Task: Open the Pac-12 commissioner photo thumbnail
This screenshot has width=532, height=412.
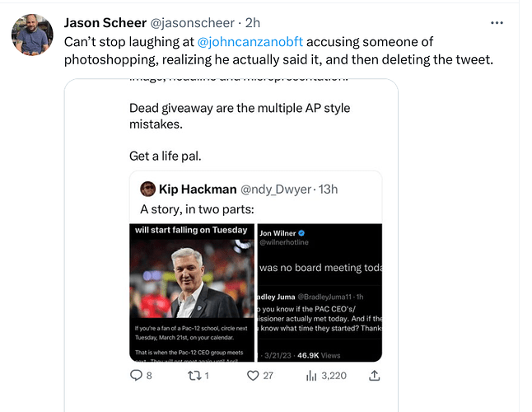Action: tap(192, 293)
